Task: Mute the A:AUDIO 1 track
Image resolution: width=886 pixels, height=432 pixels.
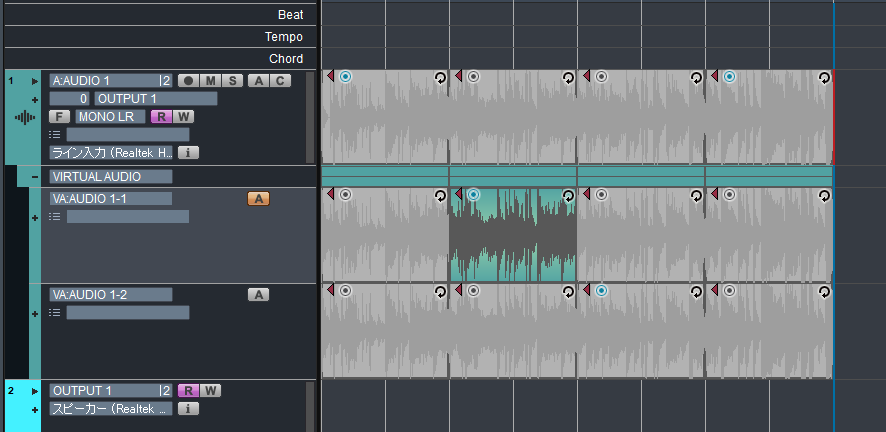Action: point(210,81)
